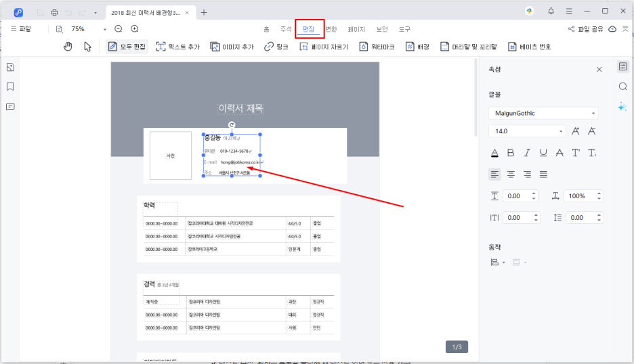Toggle the Edit All (모두 편집) mode
The image size is (634, 364).
tap(127, 47)
